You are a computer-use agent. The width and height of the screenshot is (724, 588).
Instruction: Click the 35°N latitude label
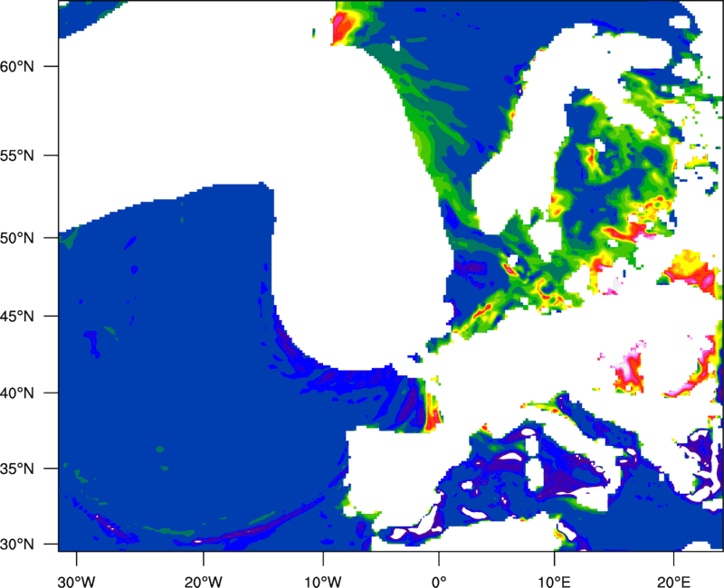click(x=17, y=469)
